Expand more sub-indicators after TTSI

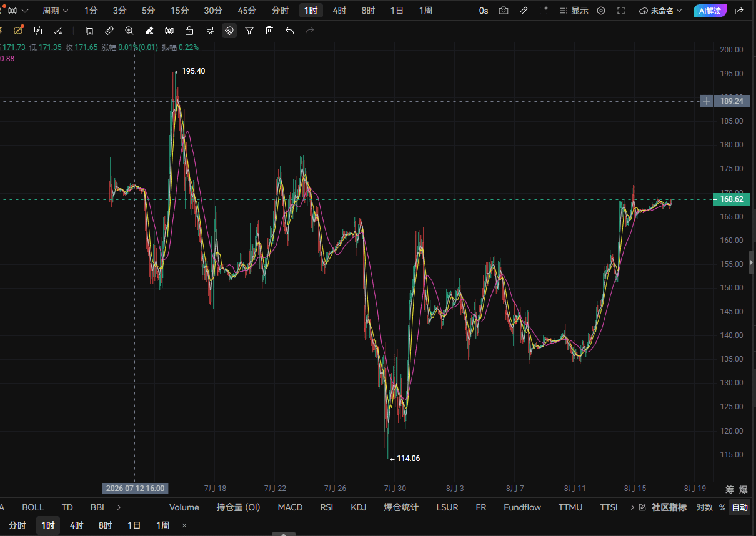click(632, 507)
